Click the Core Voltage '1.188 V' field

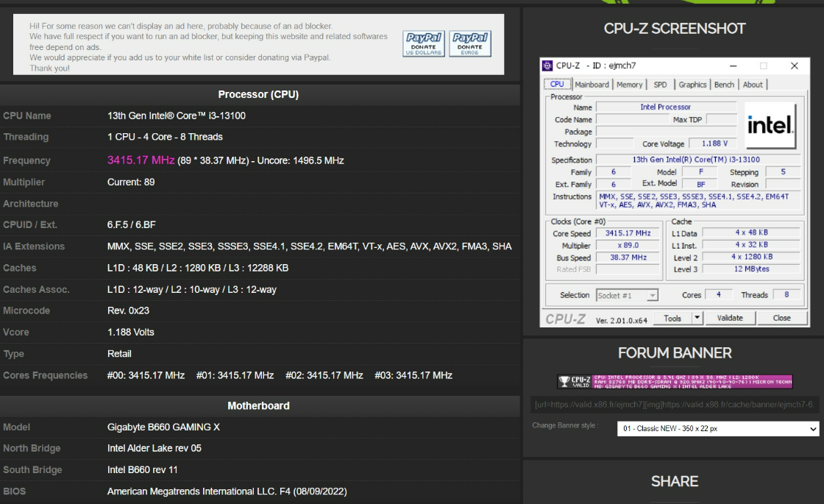[714, 143]
